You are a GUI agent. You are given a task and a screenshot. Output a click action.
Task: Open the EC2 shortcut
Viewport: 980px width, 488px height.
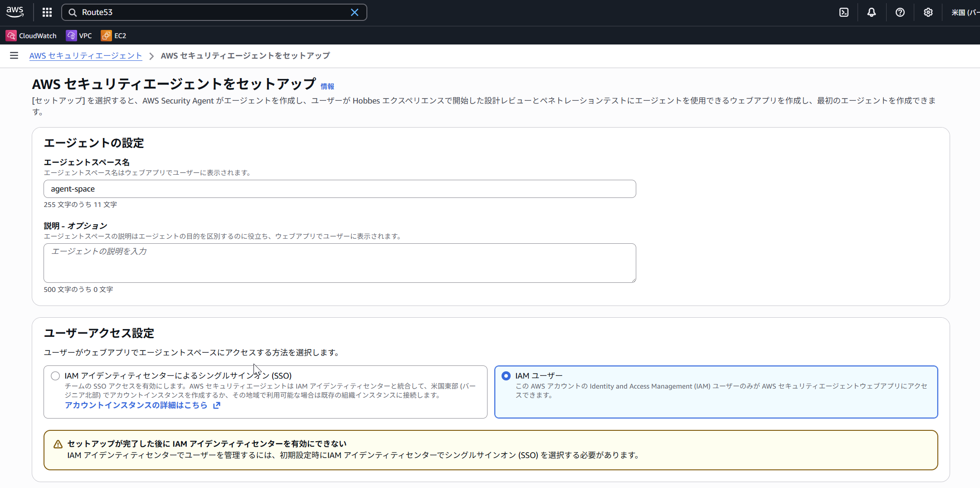[x=113, y=35]
